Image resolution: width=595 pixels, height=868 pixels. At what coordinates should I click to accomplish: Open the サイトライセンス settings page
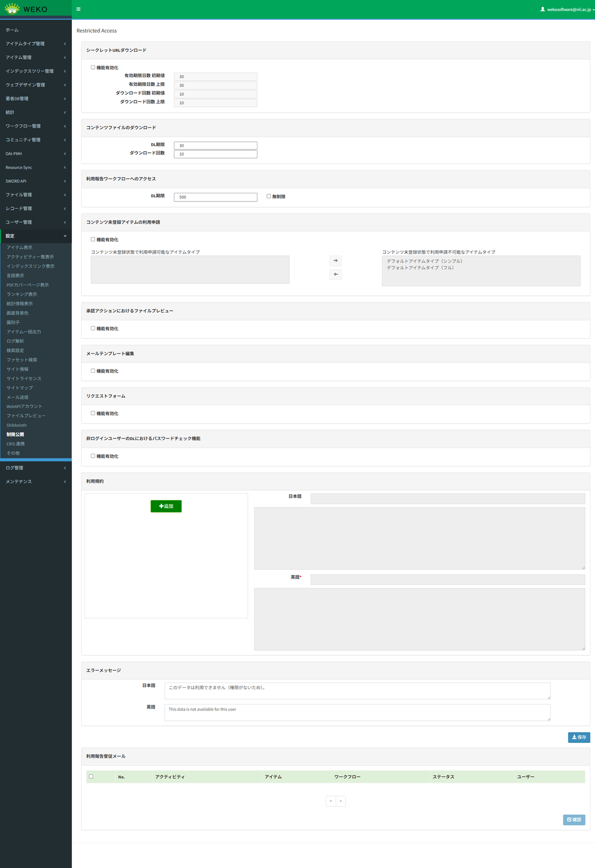(24, 378)
